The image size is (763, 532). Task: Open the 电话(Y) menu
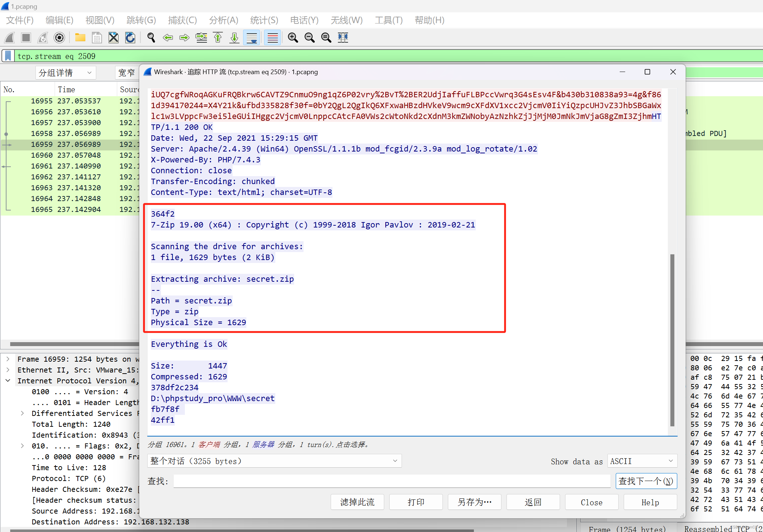tap(305, 20)
